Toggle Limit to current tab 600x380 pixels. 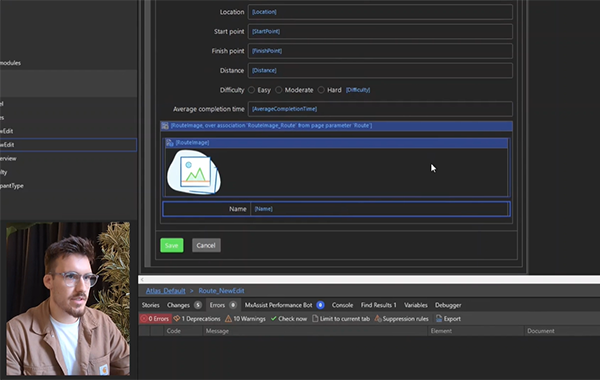[x=341, y=319]
